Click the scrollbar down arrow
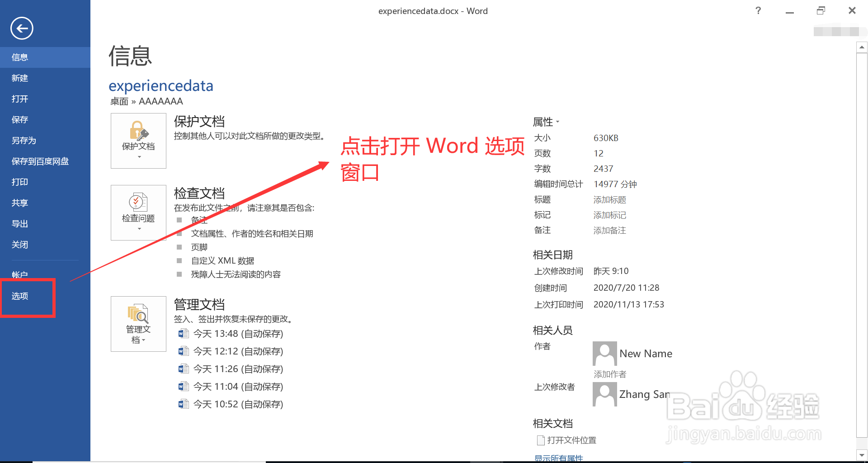Viewport: 868px width, 463px height. 862,455
